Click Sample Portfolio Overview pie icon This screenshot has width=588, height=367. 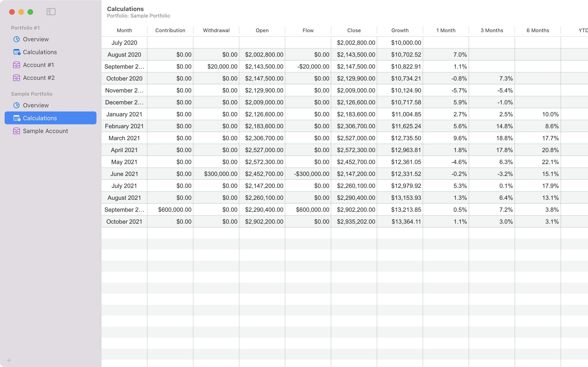pyautogui.click(x=17, y=105)
